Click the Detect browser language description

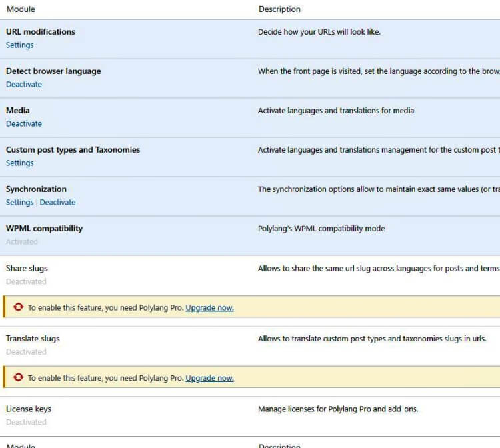pos(379,71)
